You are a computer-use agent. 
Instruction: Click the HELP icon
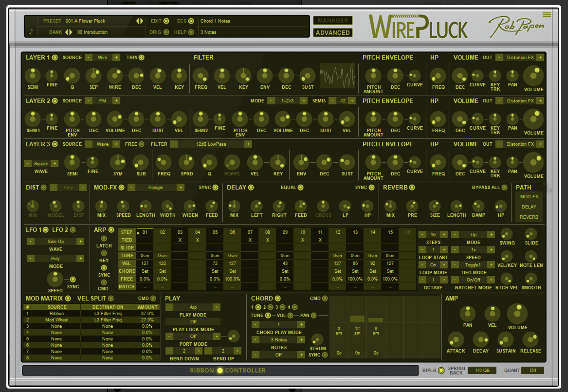pyautogui.click(x=191, y=32)
